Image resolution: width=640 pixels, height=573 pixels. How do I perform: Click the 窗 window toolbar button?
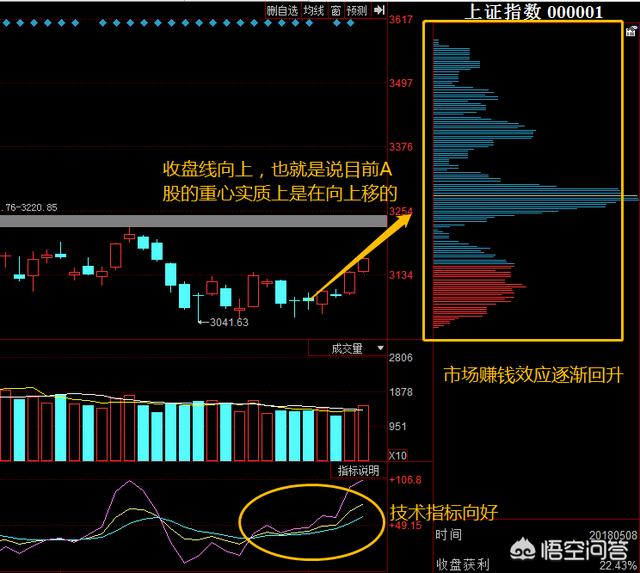pyautogui.click(x=336, y=10)
